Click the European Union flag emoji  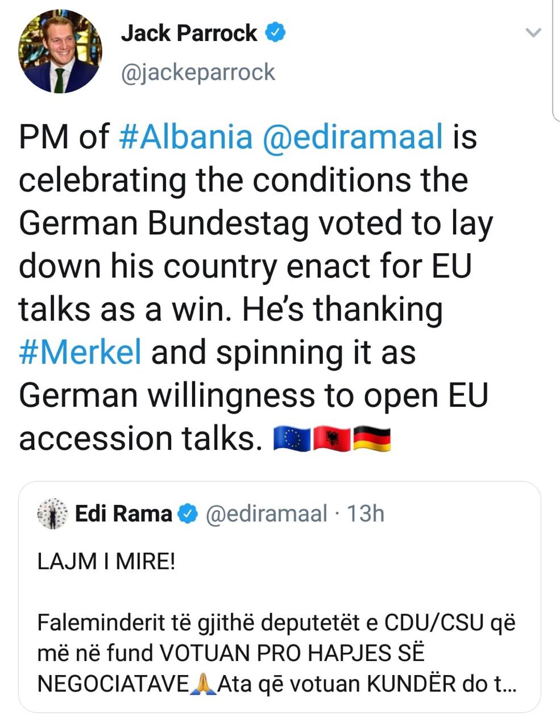click(292, 439)
